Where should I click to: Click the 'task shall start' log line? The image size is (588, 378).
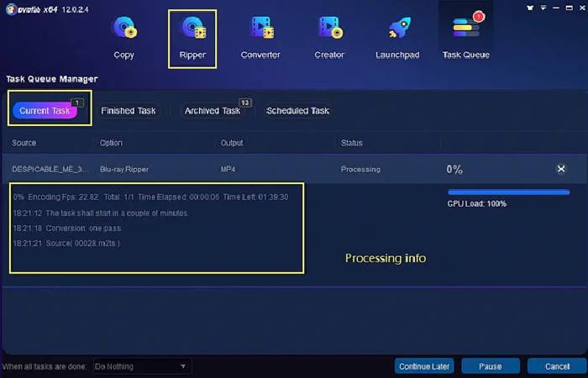[x=101, y=213]
